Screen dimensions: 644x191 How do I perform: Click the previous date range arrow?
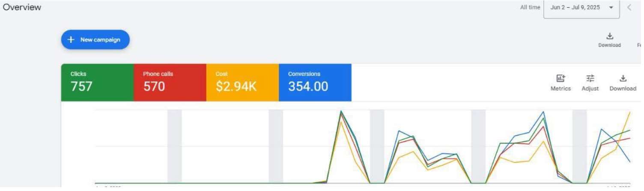point(629,7)
